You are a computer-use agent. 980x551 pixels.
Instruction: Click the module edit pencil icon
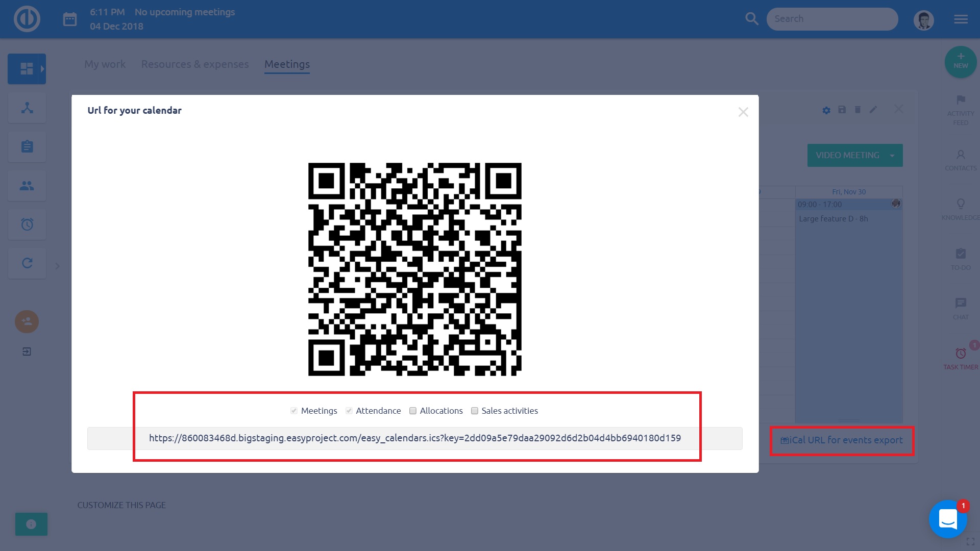873,109
